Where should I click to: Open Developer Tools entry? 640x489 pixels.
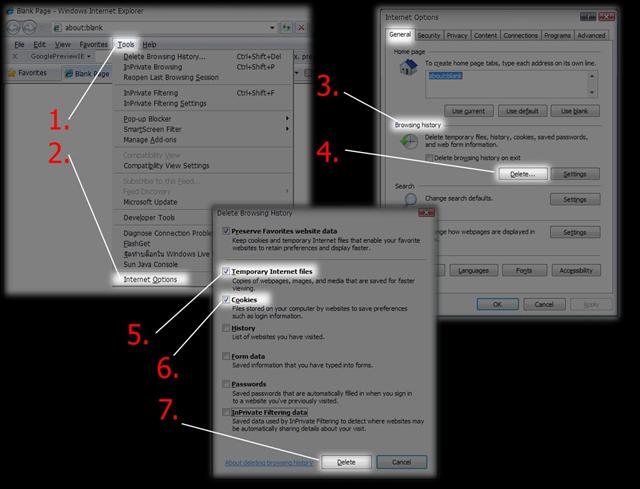pyautogui.click(x=149, y=218)
